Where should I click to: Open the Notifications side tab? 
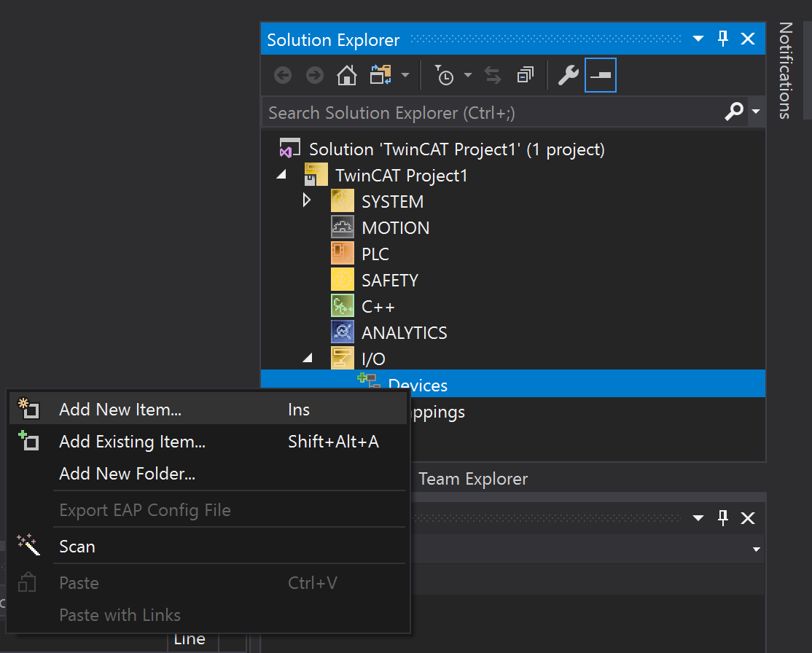(786, 71)
